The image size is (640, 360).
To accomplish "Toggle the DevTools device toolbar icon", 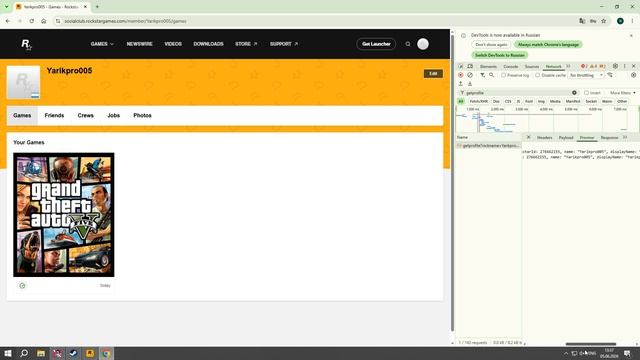I will tap(470, 66).
